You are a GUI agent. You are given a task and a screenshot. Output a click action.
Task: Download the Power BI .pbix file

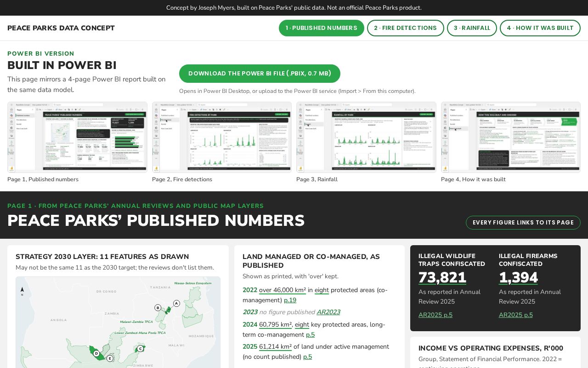(260, 74)
